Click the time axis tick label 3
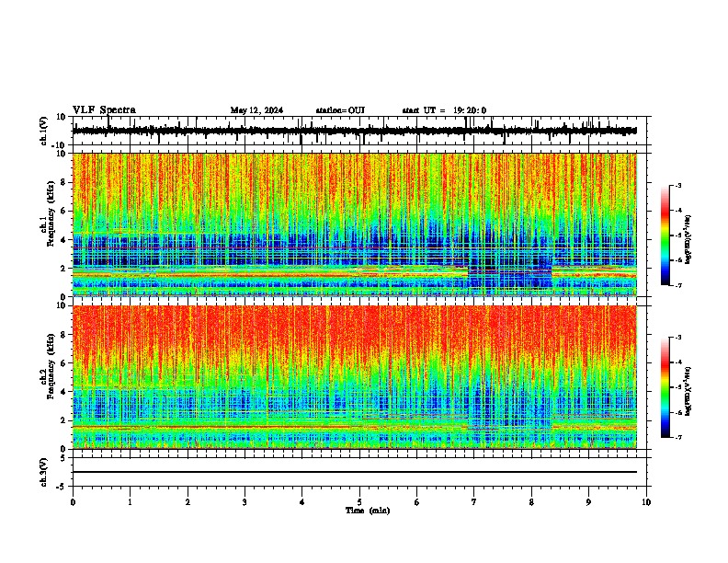728x563 pixels. 245,502
